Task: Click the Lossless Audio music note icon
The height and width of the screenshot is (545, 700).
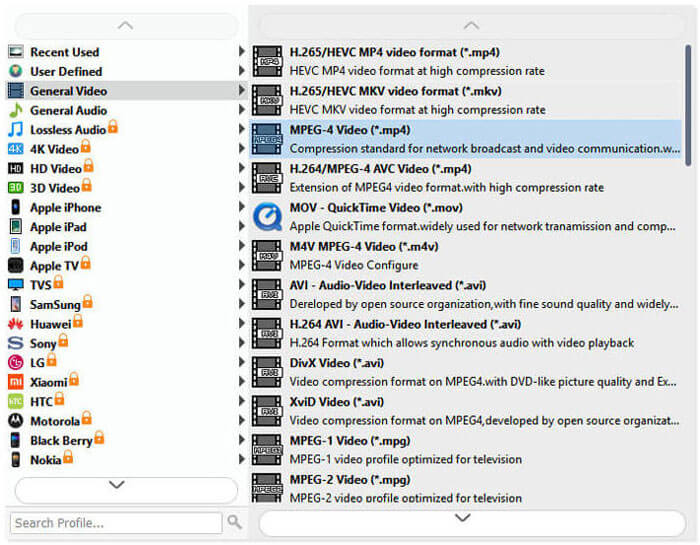Action: (x=15, y=130)
